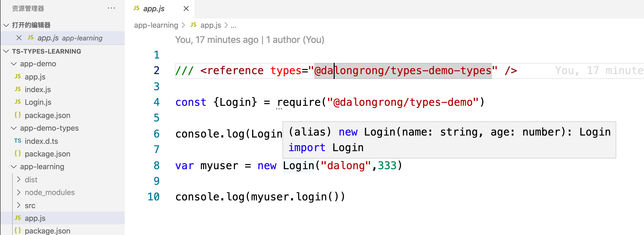This screenshot has height=235, width=644.
Task: Click the JS icon on app.js tab
Action: pyautogui.click(x=136, y=8)
